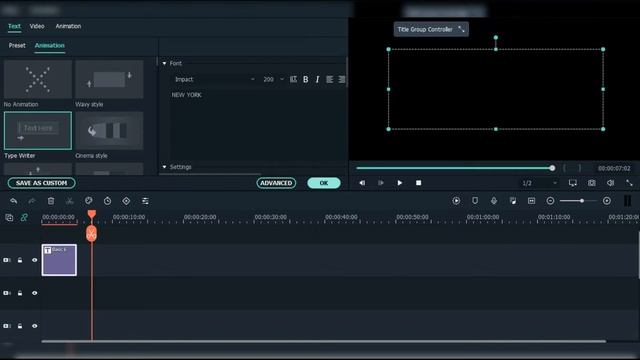Add a marker with shield icon

pyautogui.click(x=475, y=201)
